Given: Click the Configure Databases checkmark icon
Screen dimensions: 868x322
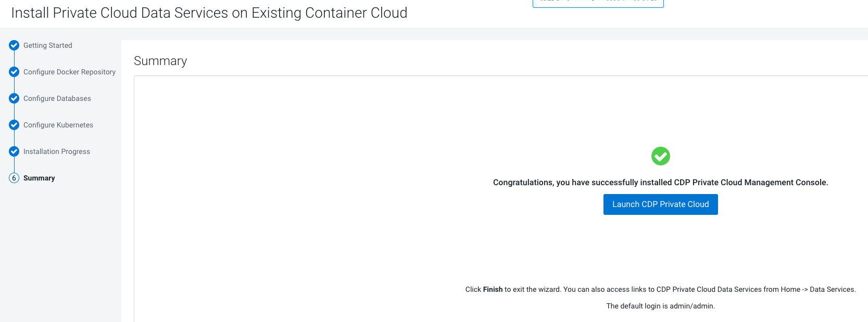Looking at the screenshot, I should 14,98.
